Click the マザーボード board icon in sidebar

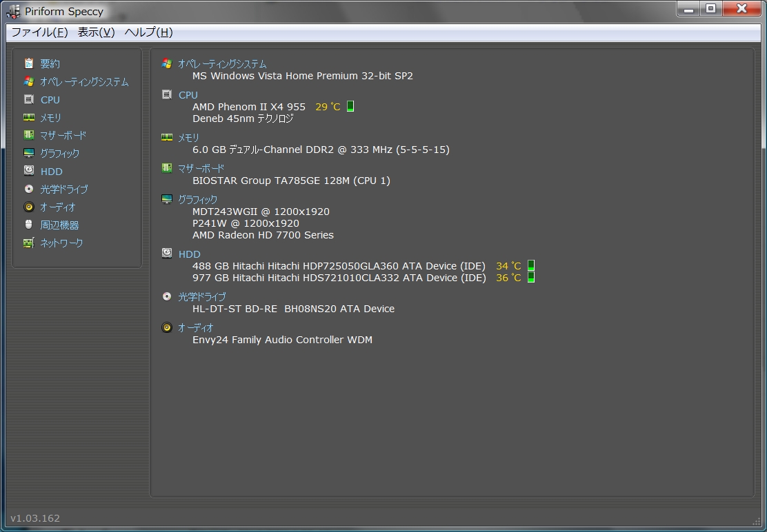click(x=29, y=135)
